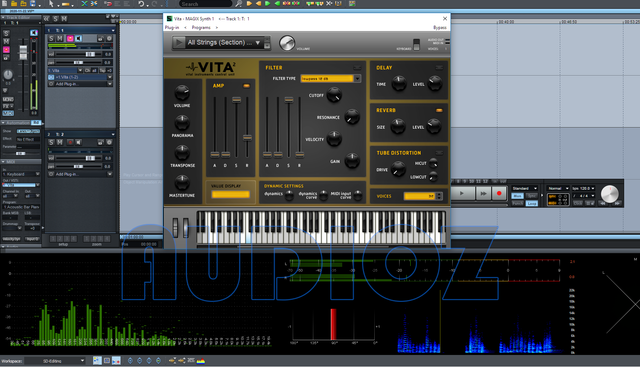Toggle the Keyboard switch in Vita header

click(416, 44)
